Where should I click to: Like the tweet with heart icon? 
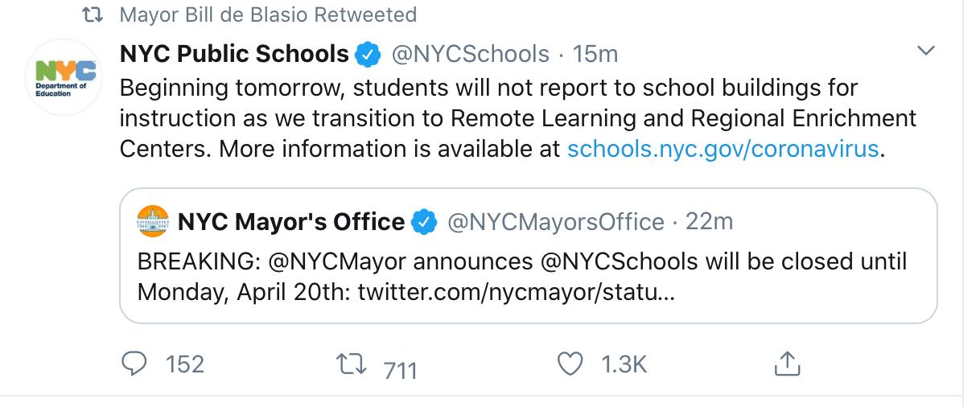point(570,364)
